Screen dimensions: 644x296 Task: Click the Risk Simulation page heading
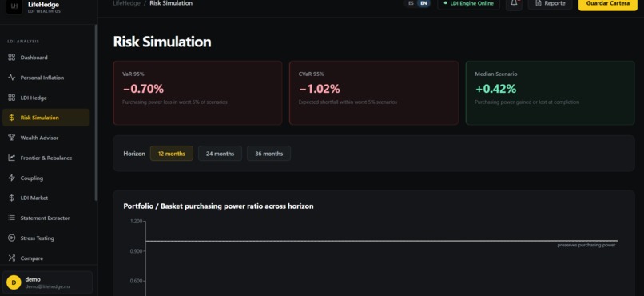click(x=162, y=42)
